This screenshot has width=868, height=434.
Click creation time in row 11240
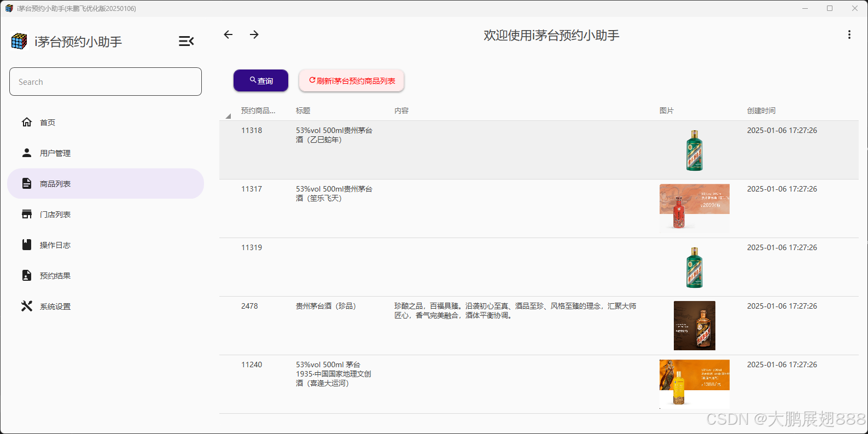pyautogui.click(x=782, y=364)
